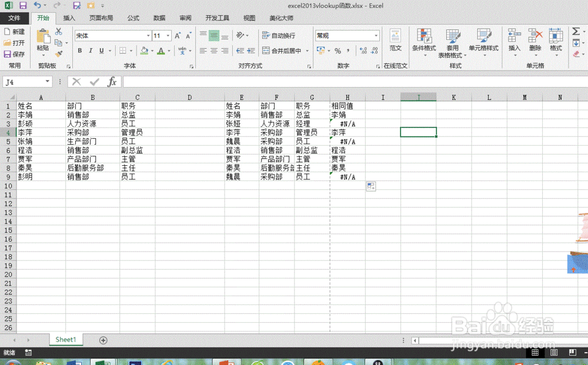
Task: Select the Sheet1 worksheet tab
Action: (65, 340)
